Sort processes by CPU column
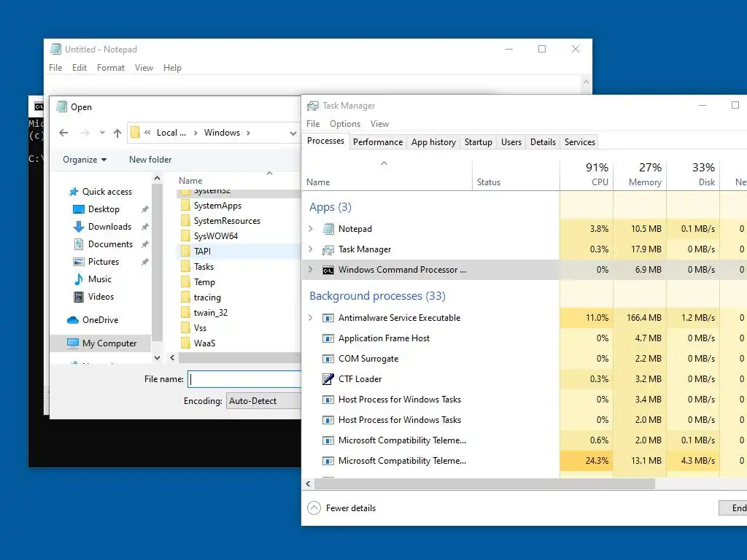 point(587,174)
